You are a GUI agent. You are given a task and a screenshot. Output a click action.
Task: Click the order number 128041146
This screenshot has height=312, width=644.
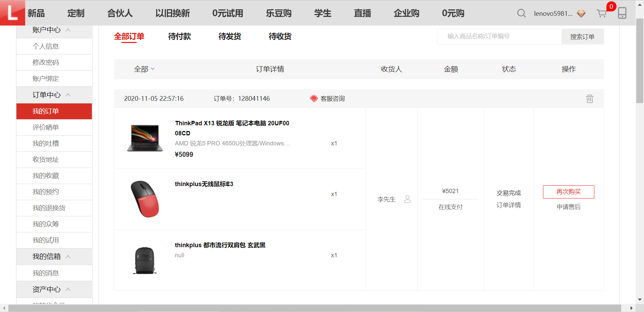tap(254, 98)
